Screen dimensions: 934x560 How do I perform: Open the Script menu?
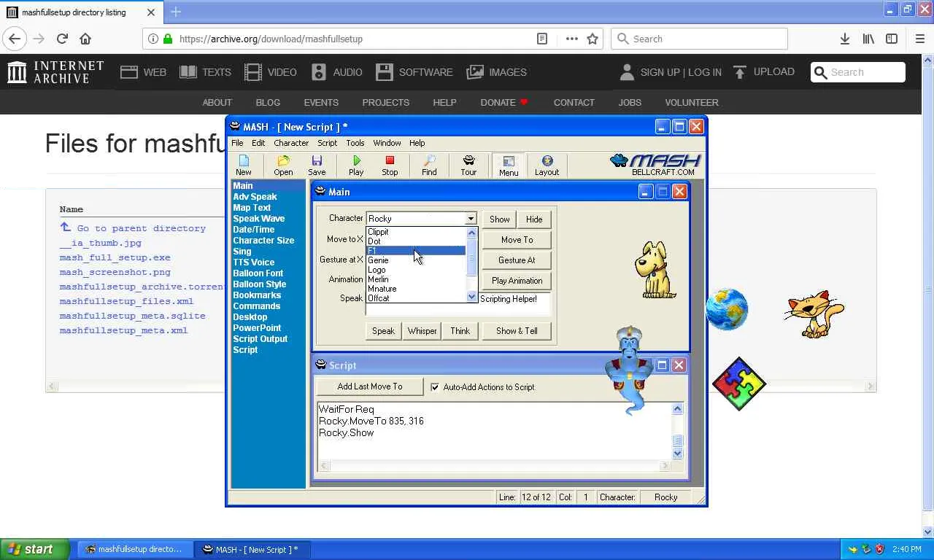pos(327,143)
